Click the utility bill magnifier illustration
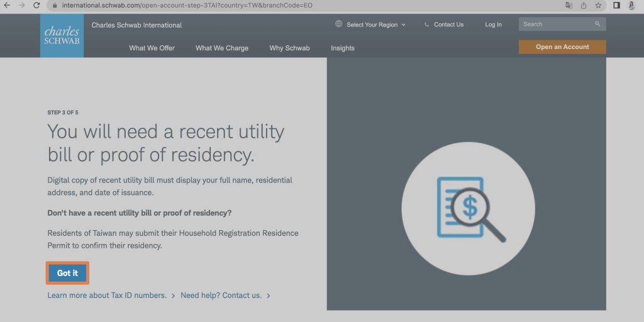The width and height of the screenshot is (644, 322). pos(469,208)
